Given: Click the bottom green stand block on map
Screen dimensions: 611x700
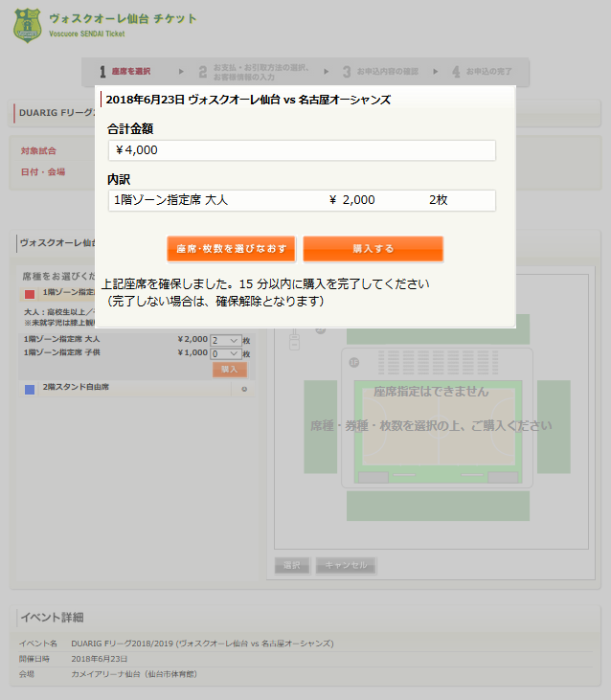Looking at the screenshot, I should [x=439, y=506].
